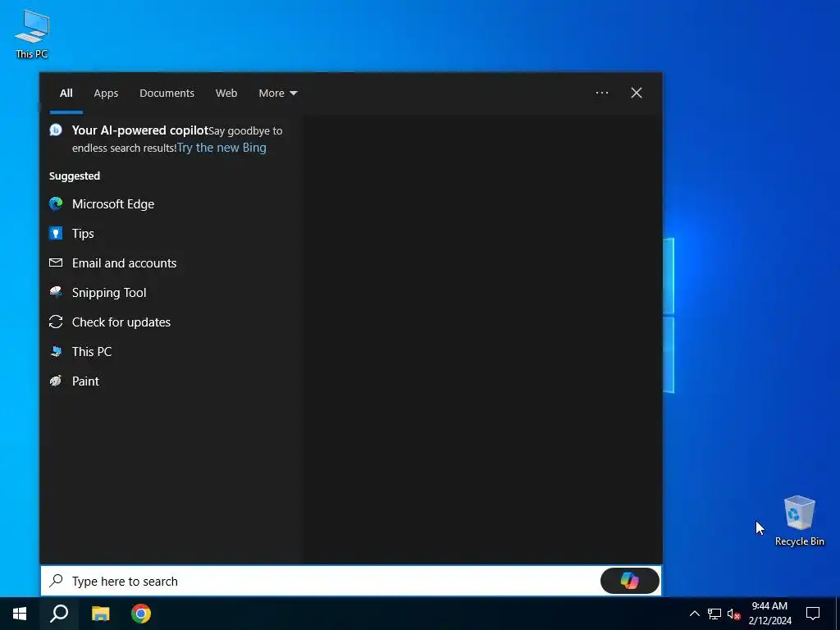840x630 pixels.
Task: Launch Google Chrome from the taskbar
Action: pyautogui.click(x=141, y=614)
